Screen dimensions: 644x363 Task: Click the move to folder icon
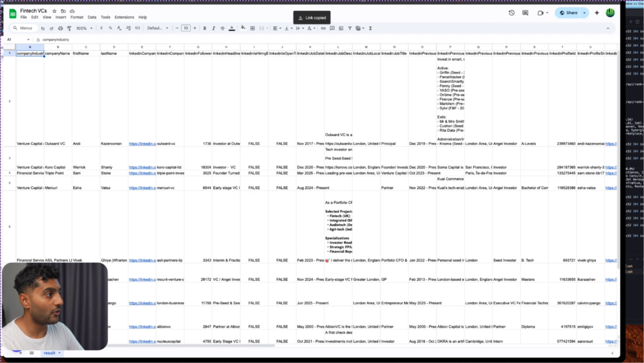63,11
